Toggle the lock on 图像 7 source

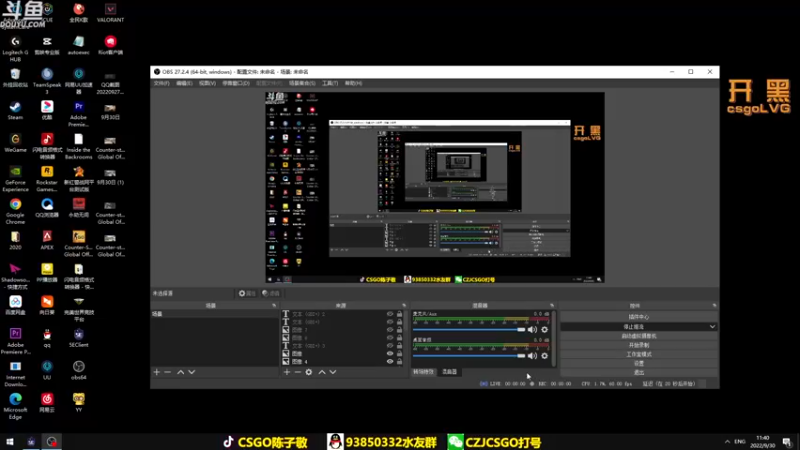coord(399,330)
